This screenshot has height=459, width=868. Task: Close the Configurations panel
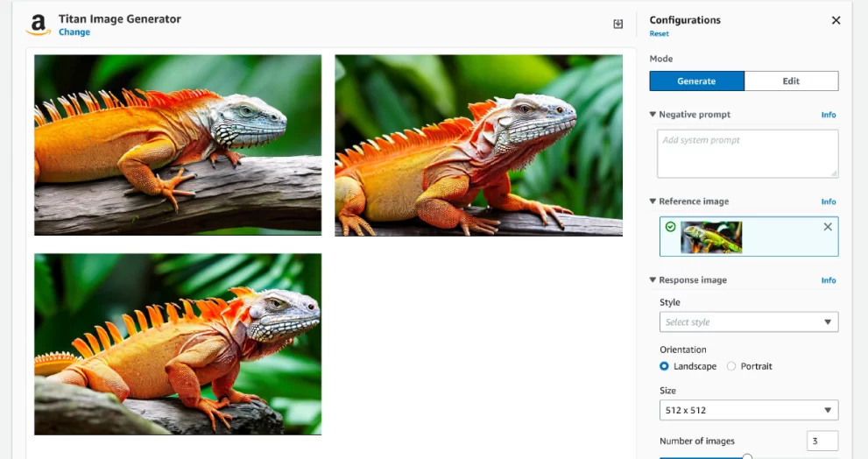[836, 20]
